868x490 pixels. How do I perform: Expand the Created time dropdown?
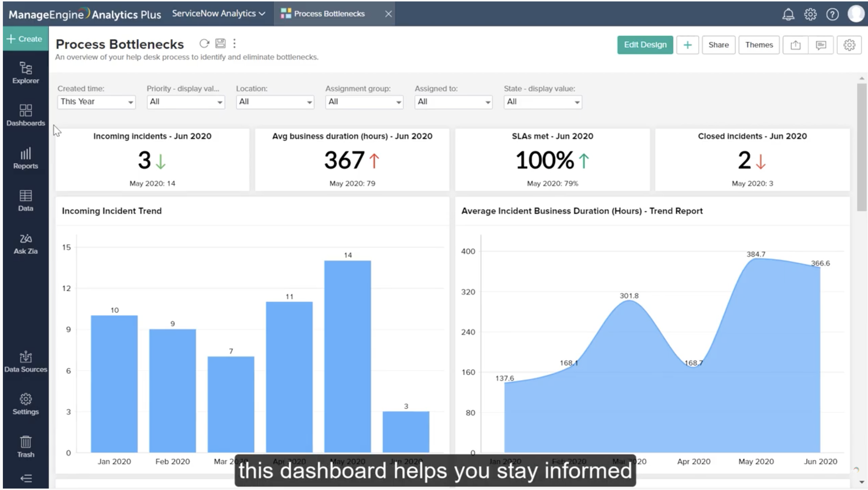96,102
